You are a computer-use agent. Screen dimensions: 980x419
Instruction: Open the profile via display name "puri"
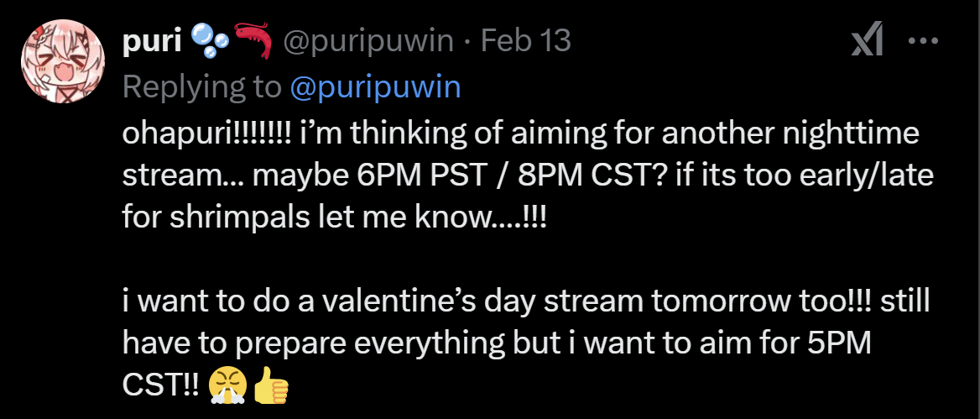pos(152,42)
